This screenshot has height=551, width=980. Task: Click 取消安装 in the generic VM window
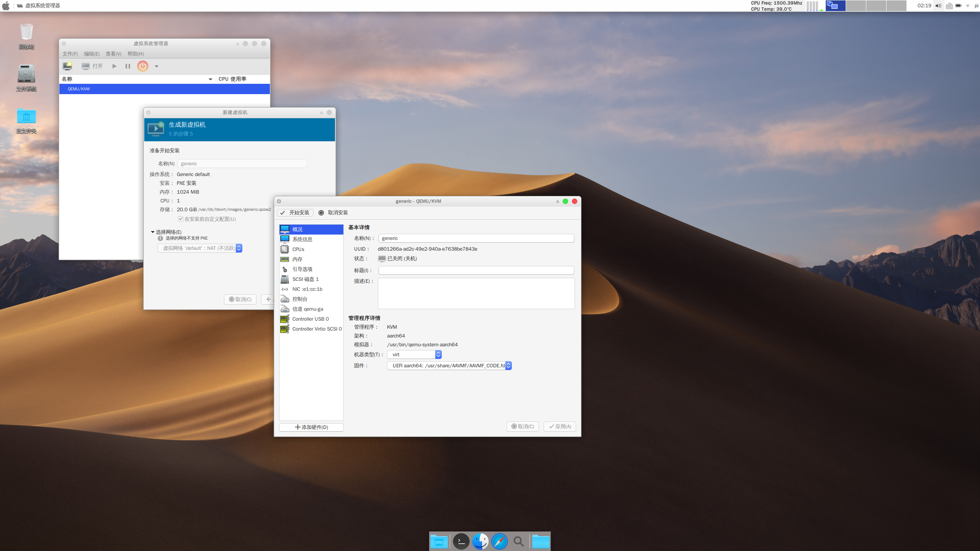click(333, 213)
